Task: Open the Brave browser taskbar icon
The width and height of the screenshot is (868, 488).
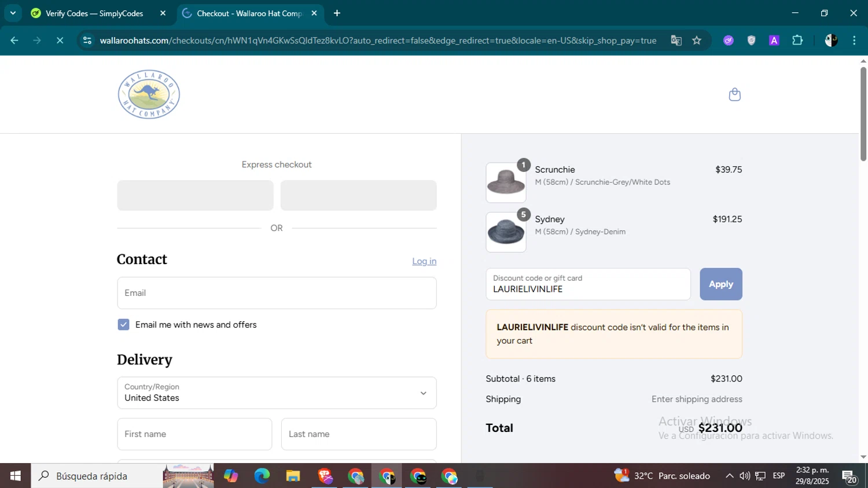Action: (325, 476)
